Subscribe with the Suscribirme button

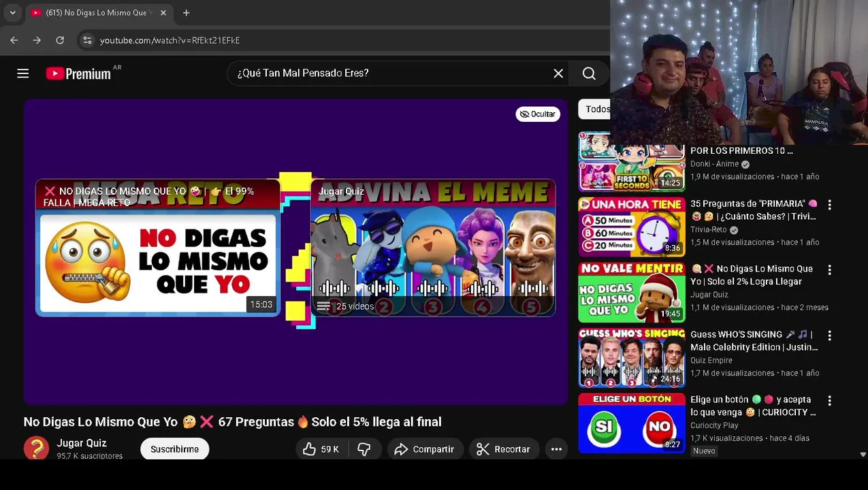(x=174, y=449)
